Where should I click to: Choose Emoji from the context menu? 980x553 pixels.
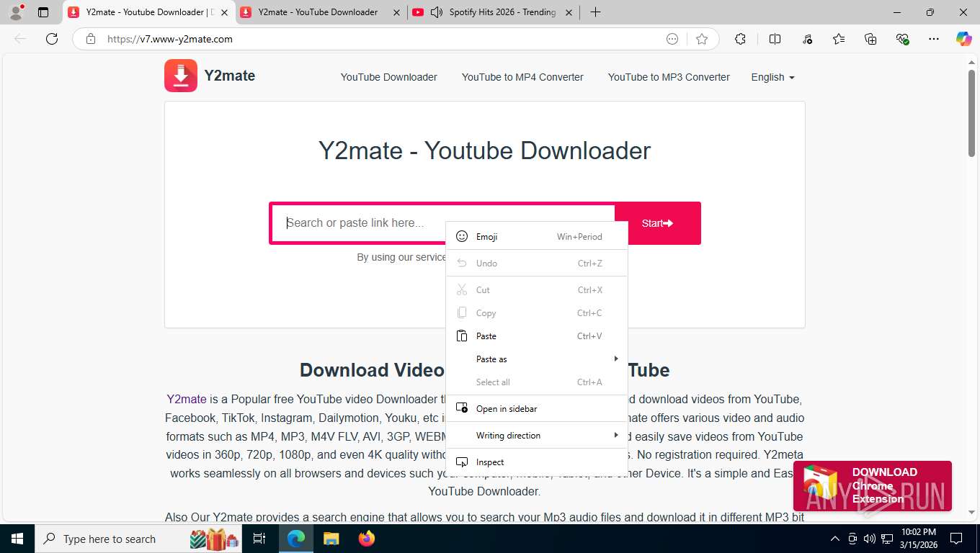point(537,236)
